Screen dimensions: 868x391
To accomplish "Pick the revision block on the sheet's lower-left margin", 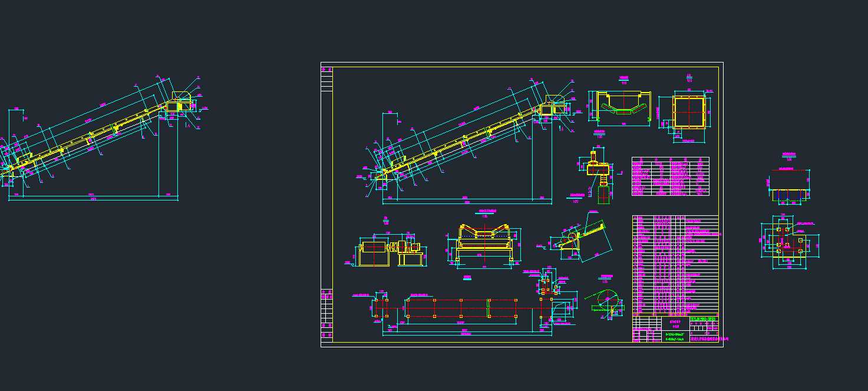I will [326, 316].
